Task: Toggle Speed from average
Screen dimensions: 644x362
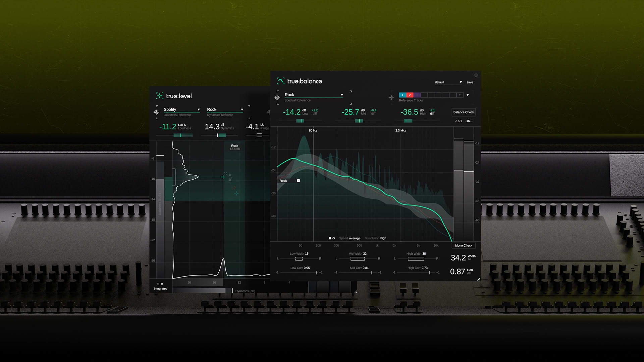Action: click(x=354, y=238)
